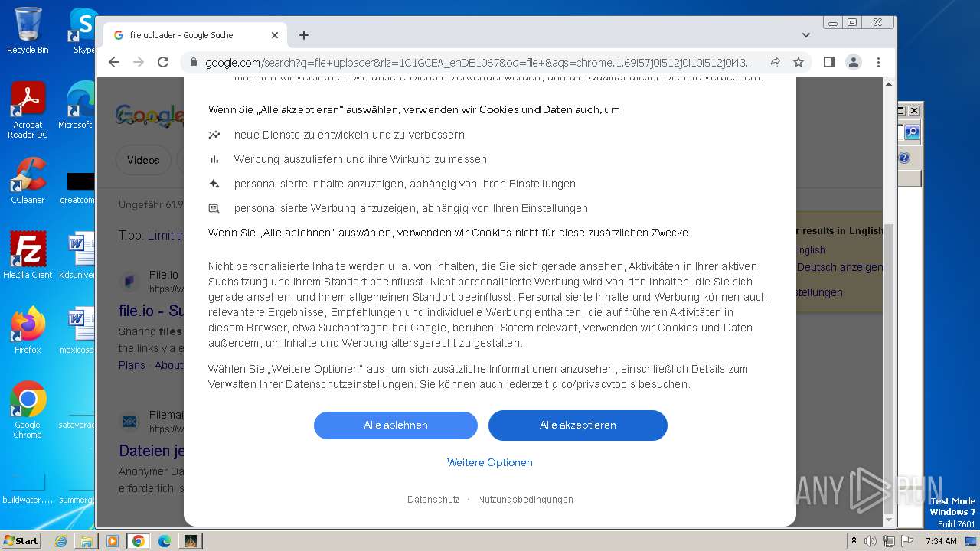Select the Skype desktop icon
The image size is (980, 551).
tap(82, 31)
